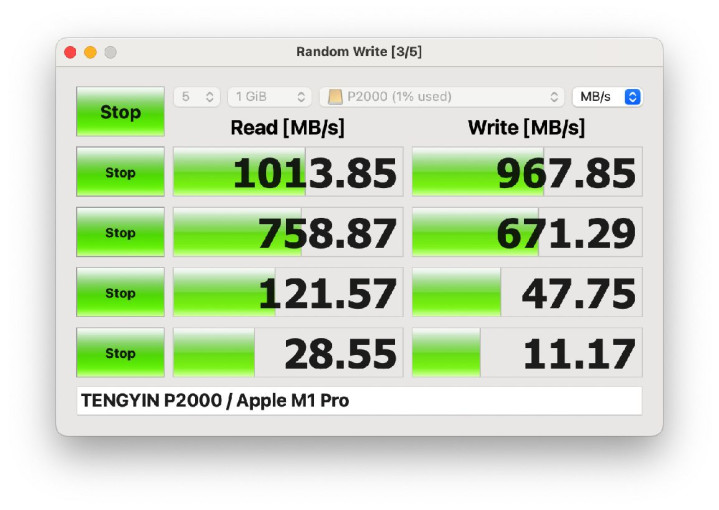Close the window with the red button
719x510 pixels.
pos(70,52)
